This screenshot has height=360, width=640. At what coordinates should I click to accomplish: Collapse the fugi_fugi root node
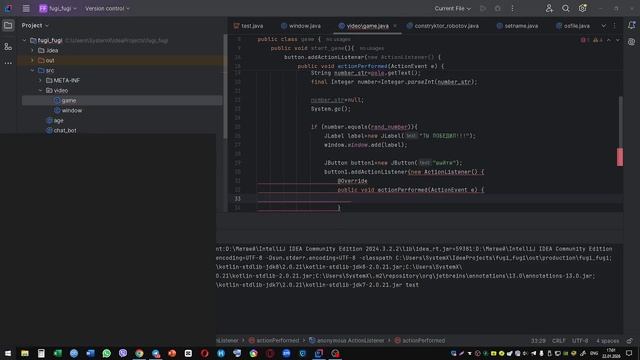24,40
